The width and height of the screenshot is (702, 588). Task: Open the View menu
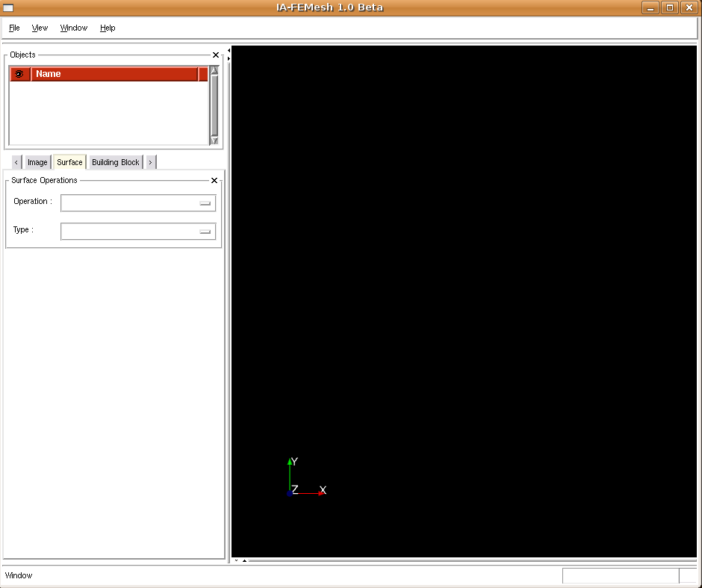pyautogui.click(x=40, y=28)
